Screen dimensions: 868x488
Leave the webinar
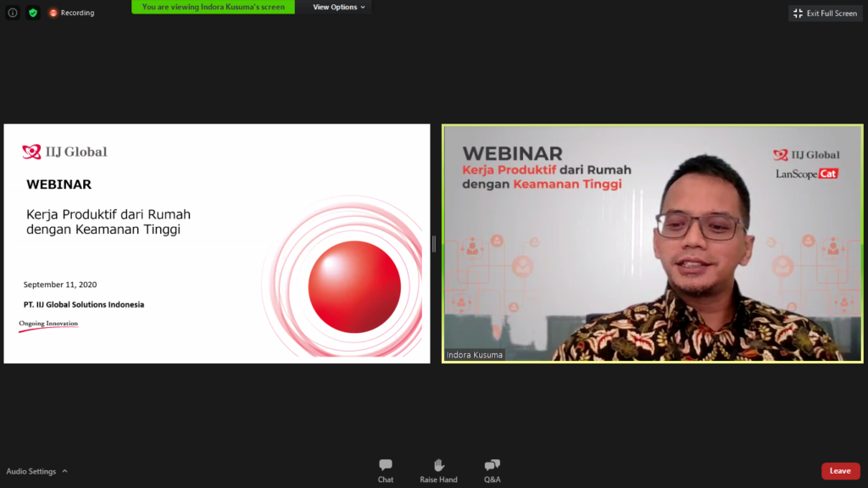[x=840, y=471]
